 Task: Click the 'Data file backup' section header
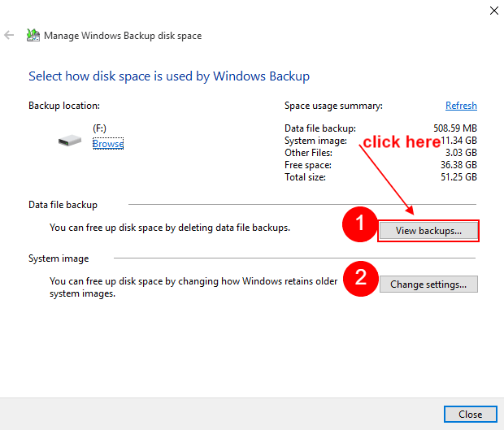(x=63, y=205)
